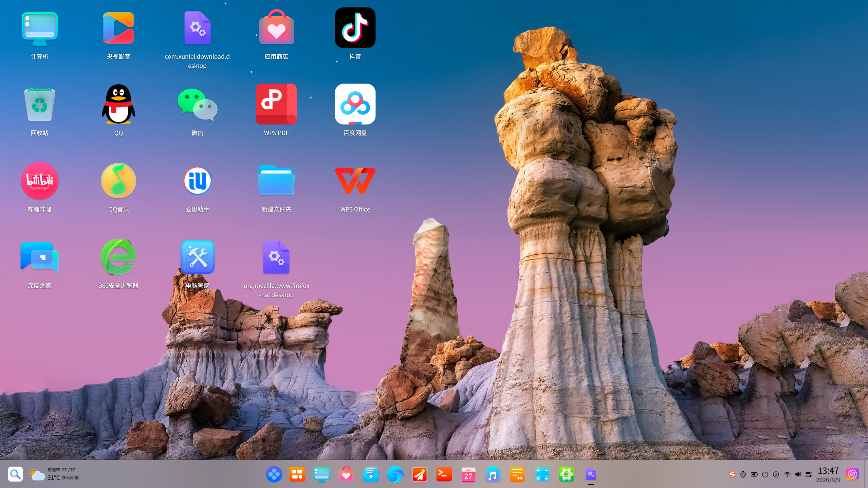Open file manager computer icon in dock
The image size is (868, 488).
click(x=321, y=474)
